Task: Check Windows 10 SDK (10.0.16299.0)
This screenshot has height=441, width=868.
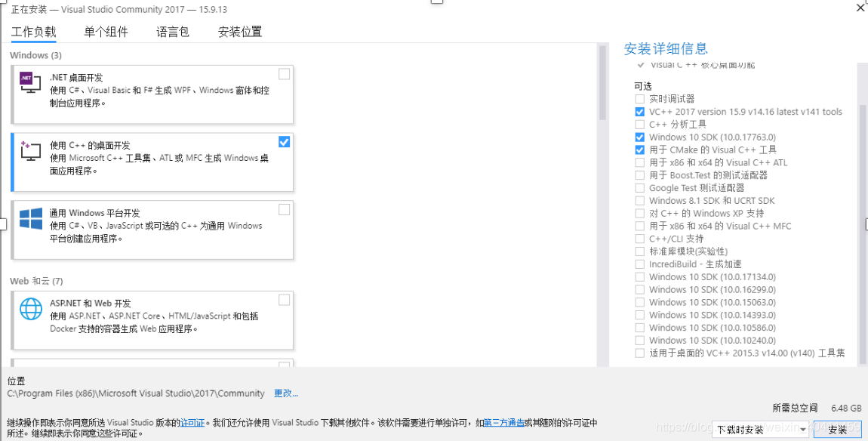Action: [x=639, y=290]
